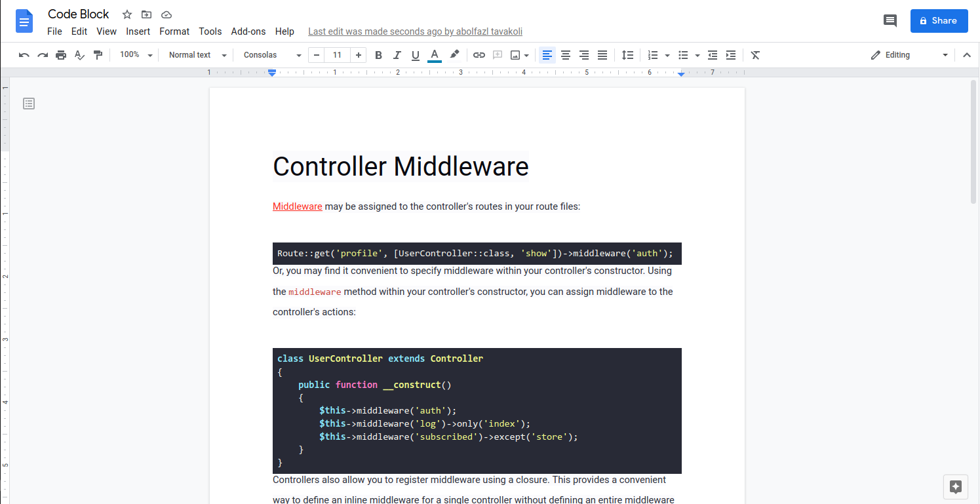The height and width of the screenshot is (504, 980).
Task: Toggle Underline formatting
Action: [415, 55]
